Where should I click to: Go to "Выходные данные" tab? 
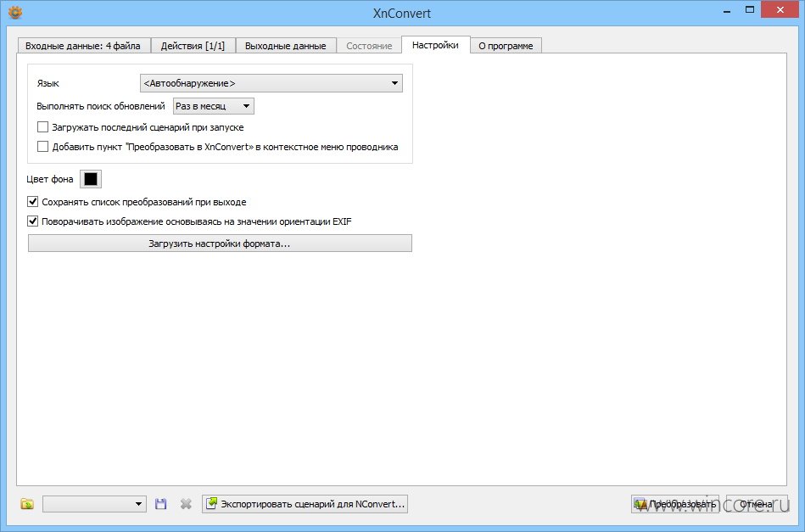[286, 46]
